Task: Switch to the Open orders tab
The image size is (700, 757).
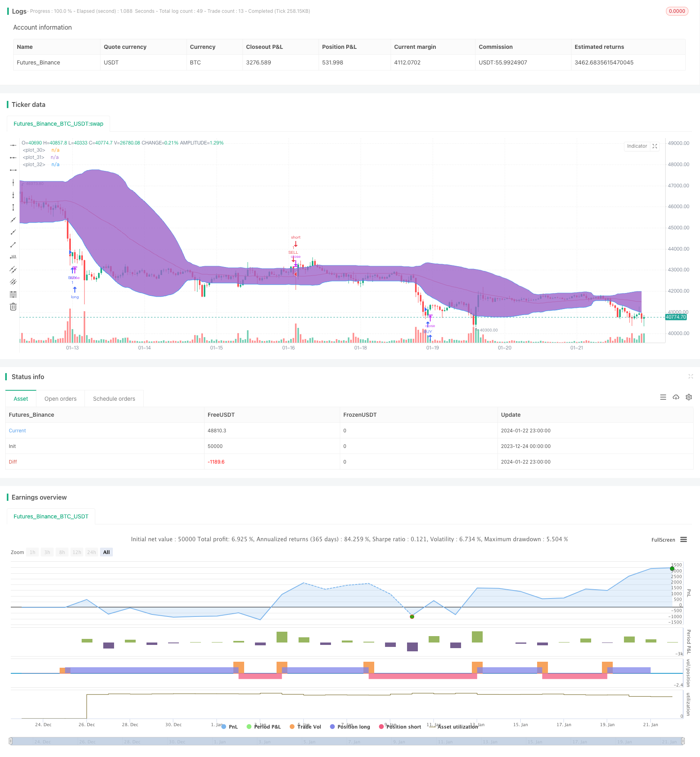Action: coord(60,399)
